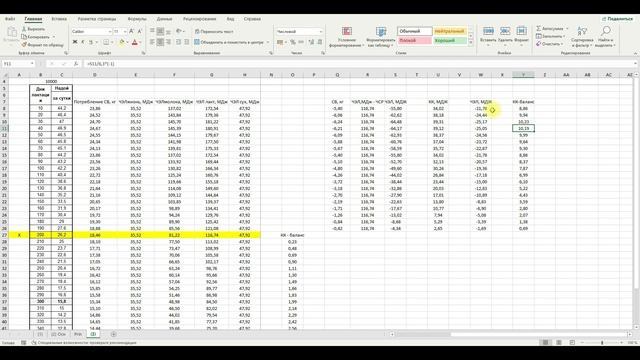Click Insert cells (Вставить) in Ячейки group
The image size is (640, 360).
tap(488, 36)
